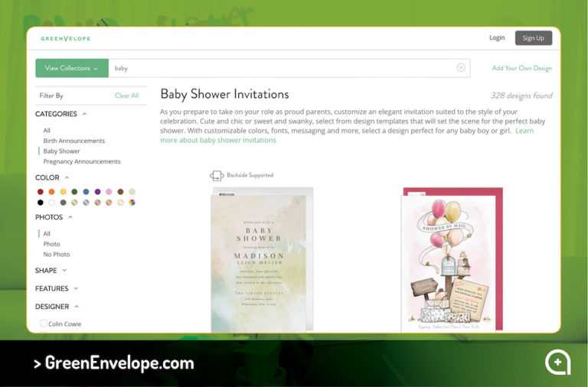Filter by the yellow color swatch

point(63,192)
